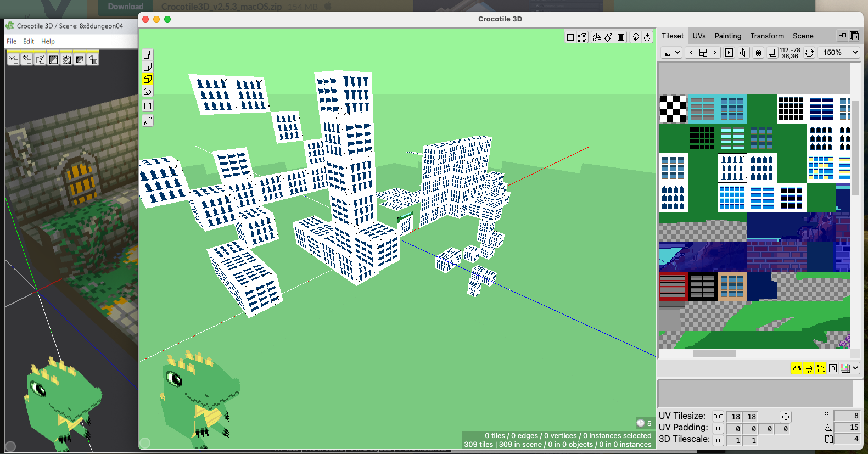This screenshot has width=868, height=454.
Task: Select the extrude tile tool below add-tile
Action: click(x=148, y=67)
